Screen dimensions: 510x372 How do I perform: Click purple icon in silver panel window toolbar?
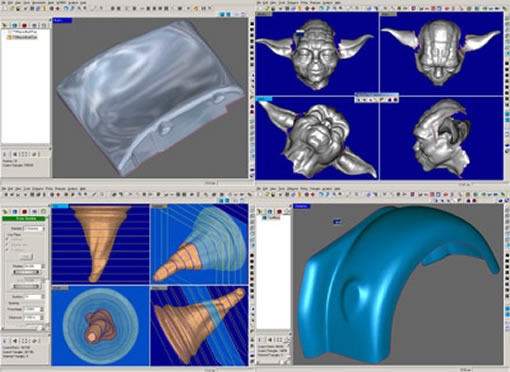38,8
